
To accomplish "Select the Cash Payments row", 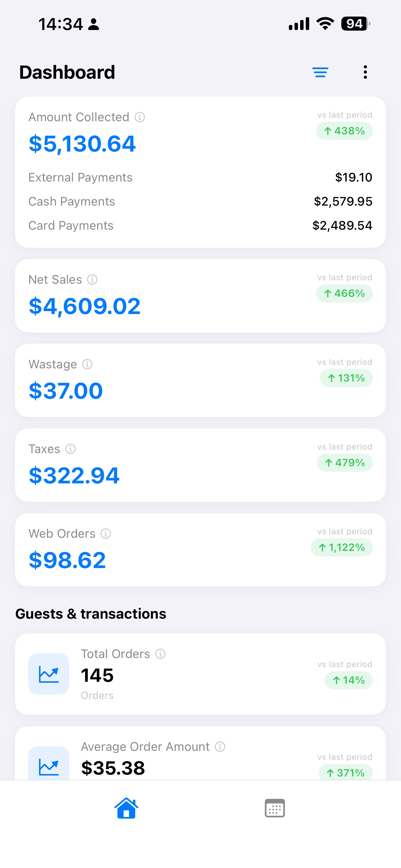I will pyautogui.click(x=200, y=202).
